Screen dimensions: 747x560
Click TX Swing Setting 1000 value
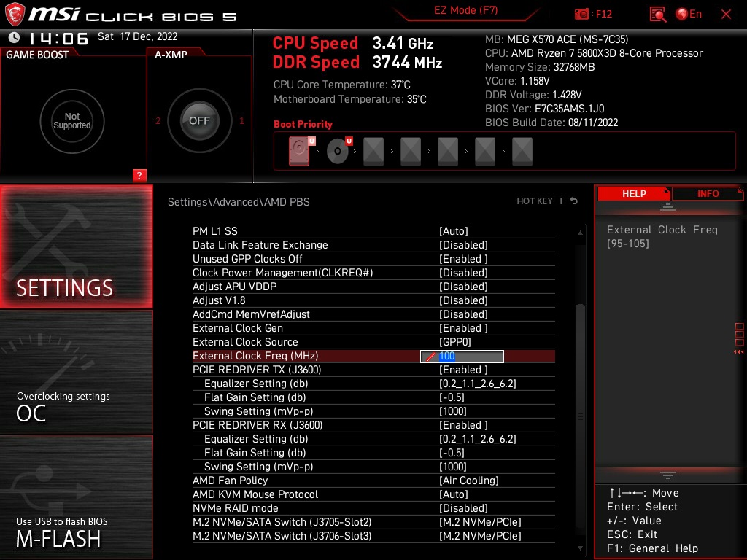[x=452, y=411]
